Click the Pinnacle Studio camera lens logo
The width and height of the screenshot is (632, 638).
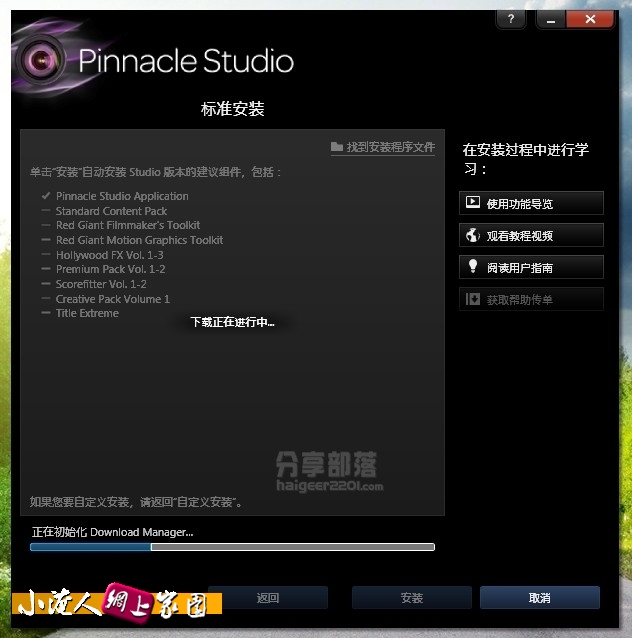pyautogui.click(x=41, y=60)
